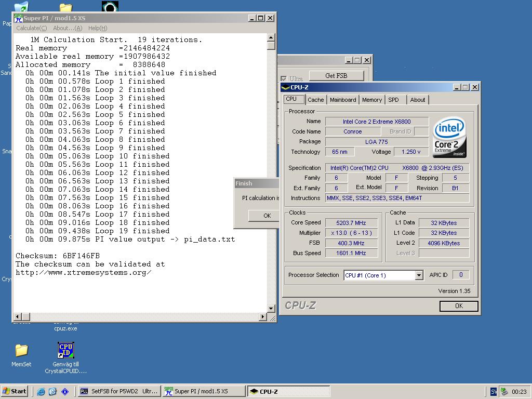This screenshot has width=532, height=399.
Task: Click Super PI horizontal scrollbar left arrow
Action: [17, 316]
